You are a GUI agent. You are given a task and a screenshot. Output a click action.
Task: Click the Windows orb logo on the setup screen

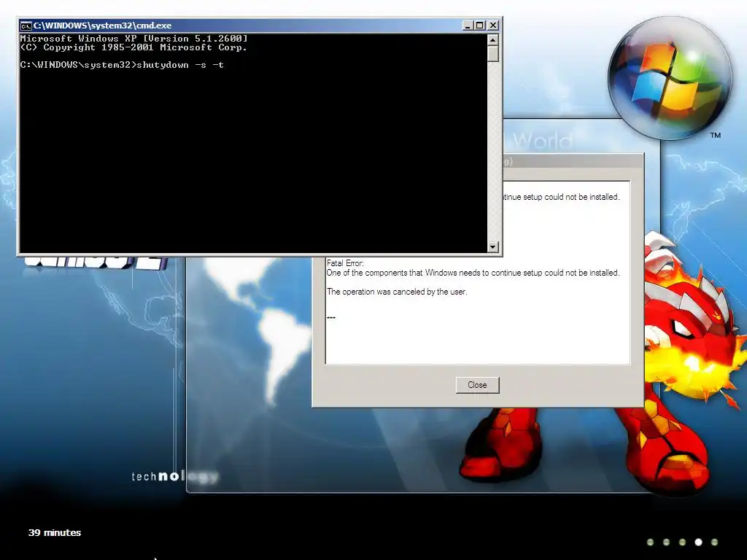tap(670, 79)
